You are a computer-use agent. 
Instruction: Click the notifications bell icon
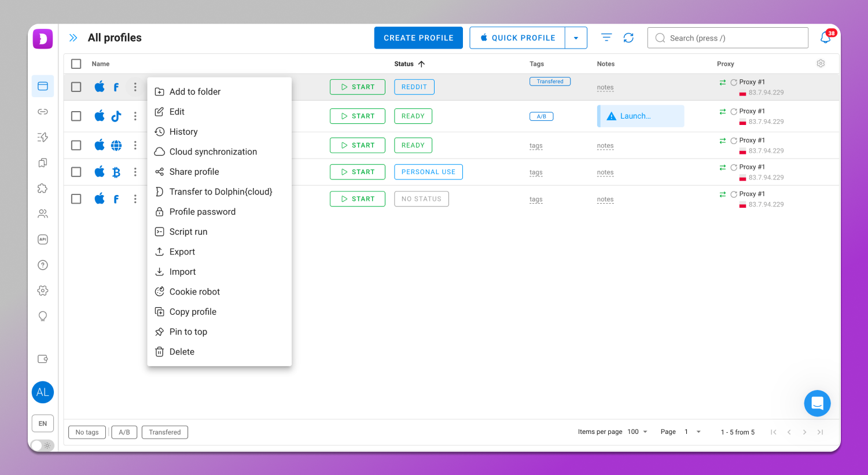click(x=826, y=38)
